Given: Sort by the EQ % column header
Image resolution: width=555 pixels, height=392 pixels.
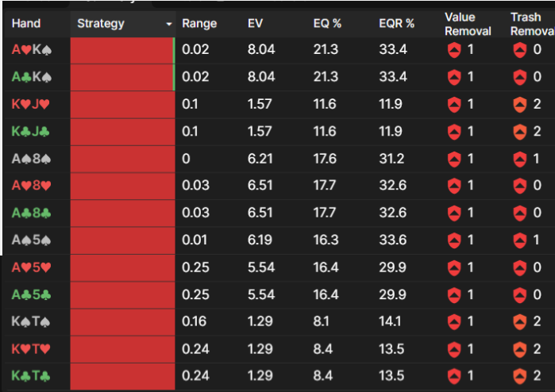Looking at the screenshot, I should (327, 24).
